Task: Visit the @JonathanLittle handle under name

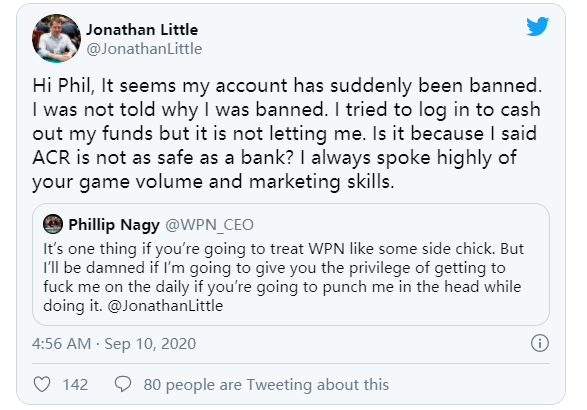Action: [144, 49]
